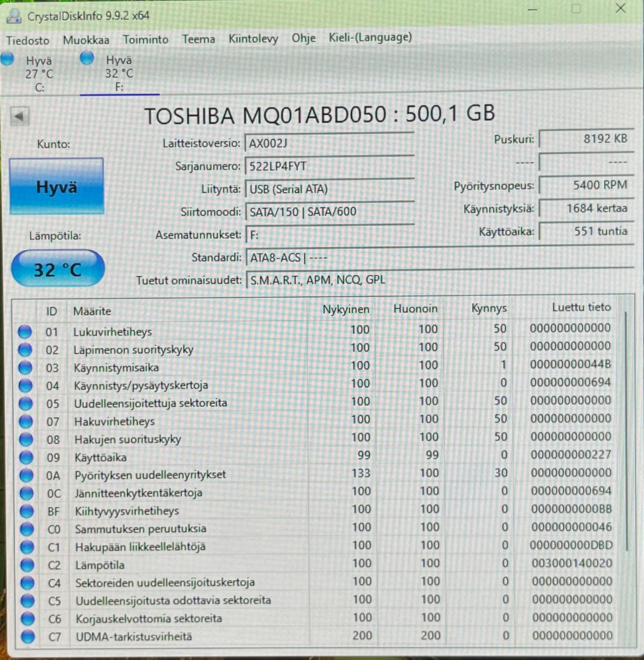Click the Liityntä field USB (Serial ATA)
Viewport: 644px width, 660px height.
329,188
